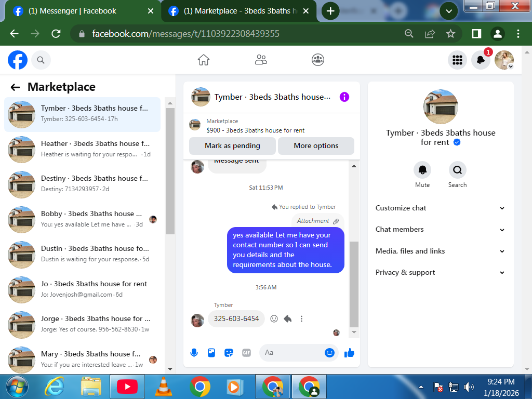
Task: Open the Jorge conversation
Action: 82,324
